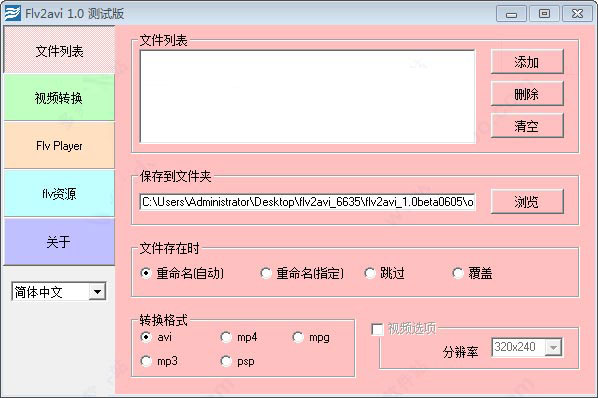Close the Flv2avi window
This screenshot has height=398, width=598.
577,14
